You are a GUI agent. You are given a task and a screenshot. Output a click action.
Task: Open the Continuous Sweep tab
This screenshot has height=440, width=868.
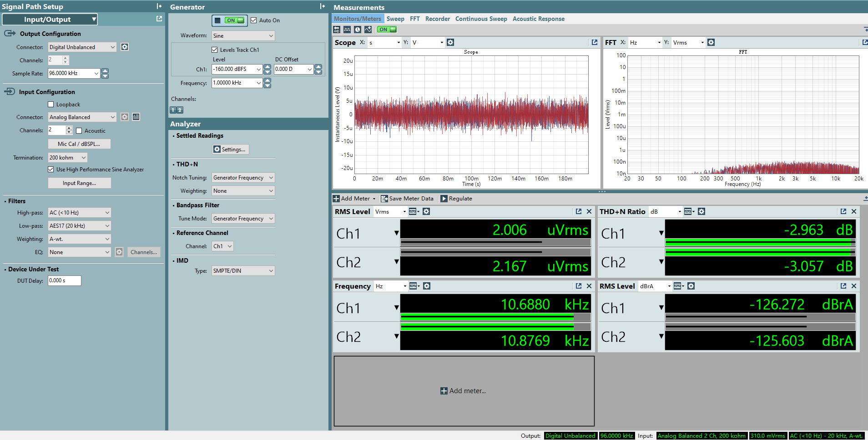pyautogui.click(x=481, y=19)
